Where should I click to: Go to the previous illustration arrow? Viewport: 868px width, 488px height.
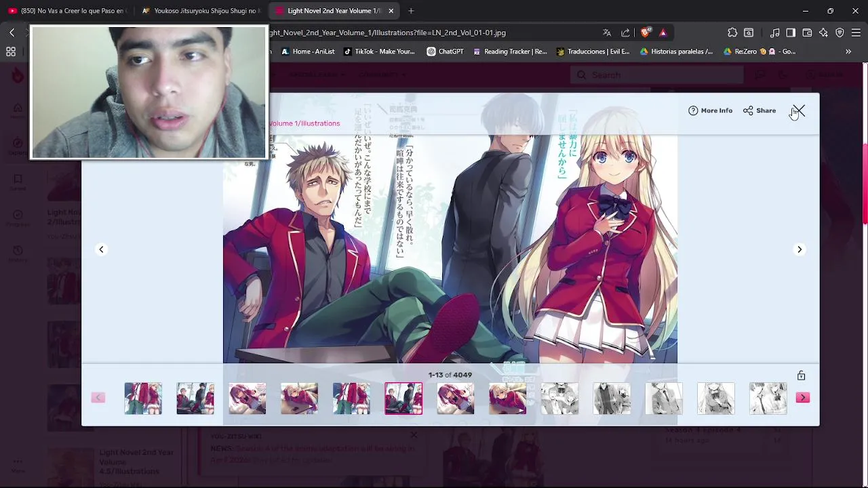click(101, 249)
